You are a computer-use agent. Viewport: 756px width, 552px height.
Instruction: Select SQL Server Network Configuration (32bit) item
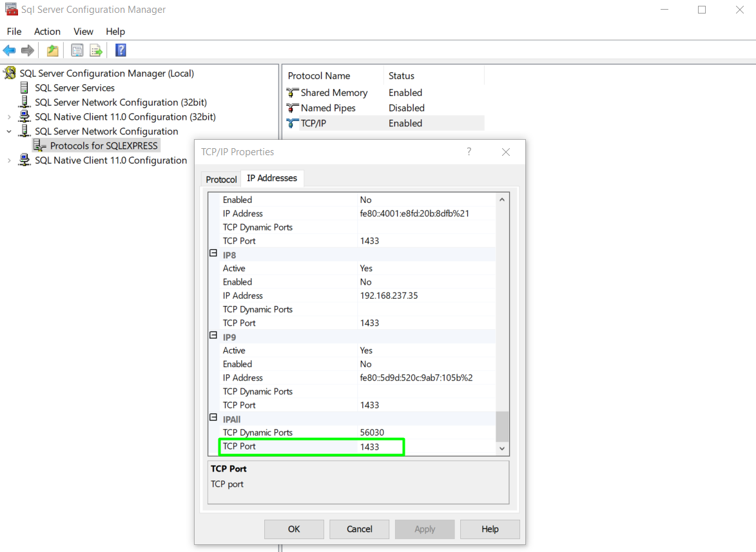(x=121, y=102)
